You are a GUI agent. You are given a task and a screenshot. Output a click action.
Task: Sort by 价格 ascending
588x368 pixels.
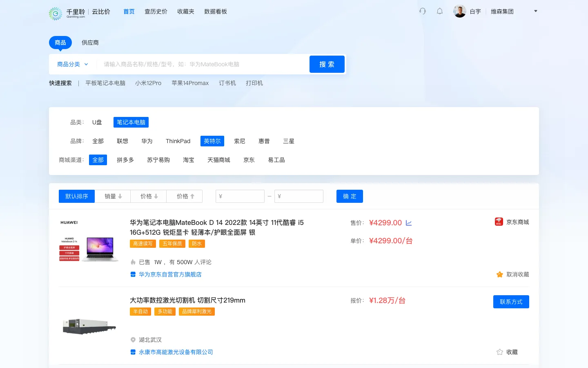[185, 196]
